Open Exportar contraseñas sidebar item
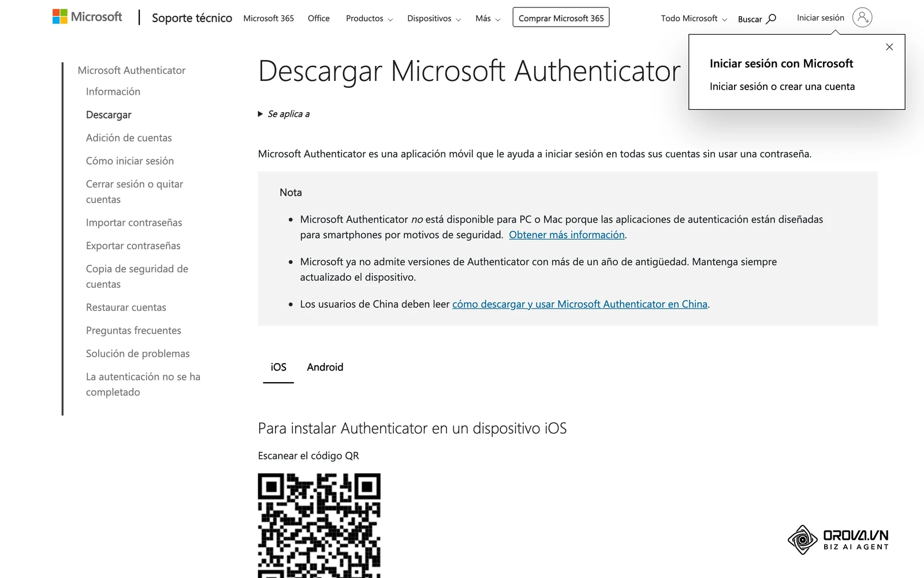Screen dimensions: 924x578 (x=133, y=246)
